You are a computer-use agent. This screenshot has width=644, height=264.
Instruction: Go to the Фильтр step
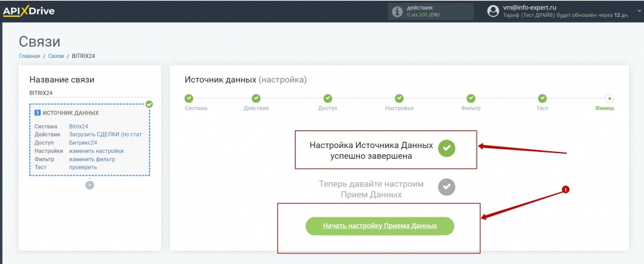[470, 98]
